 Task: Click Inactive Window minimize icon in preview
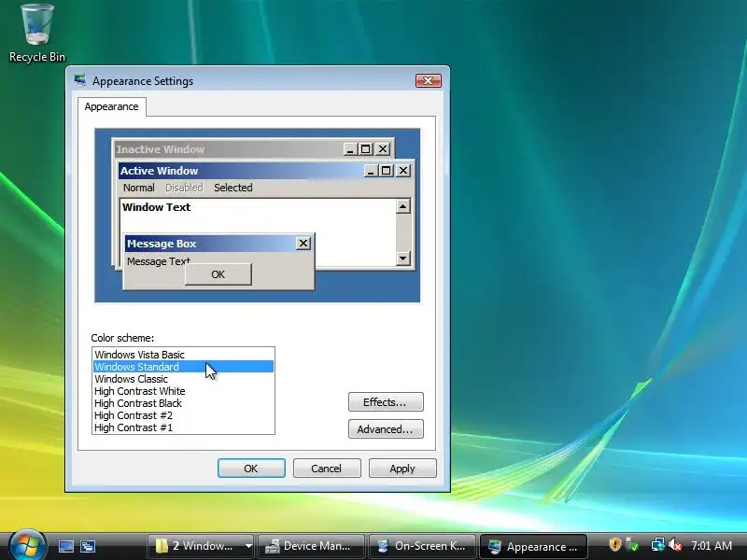tap(351, 149)
